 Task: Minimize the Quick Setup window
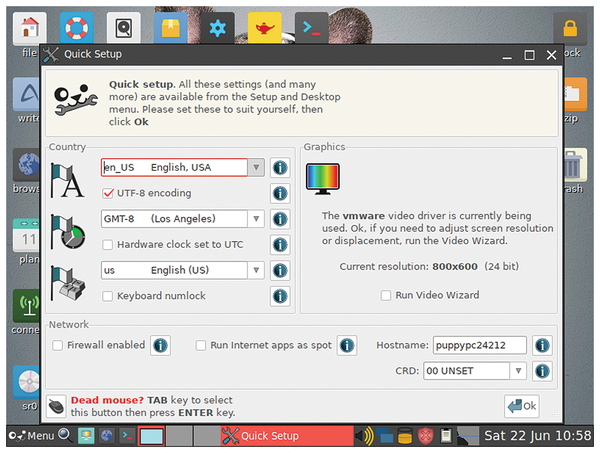point(507,55)
